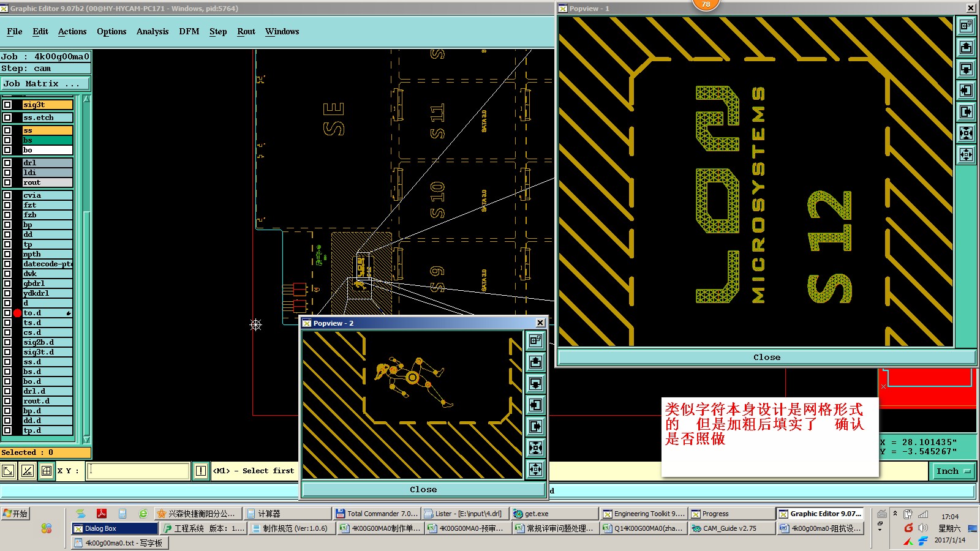Pan right in the Popview 2 window
Image resolution: width=980 pixels, height=551 pixels.
pos(535,426)
